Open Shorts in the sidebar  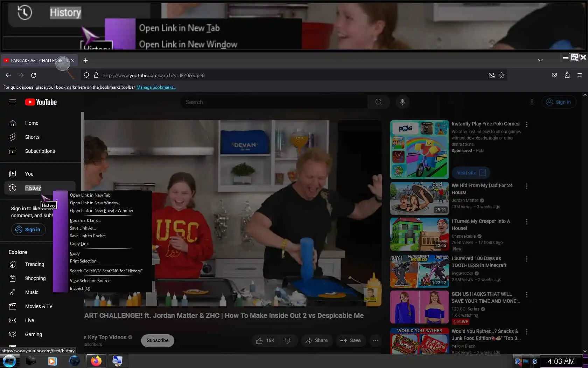[40, 137]
